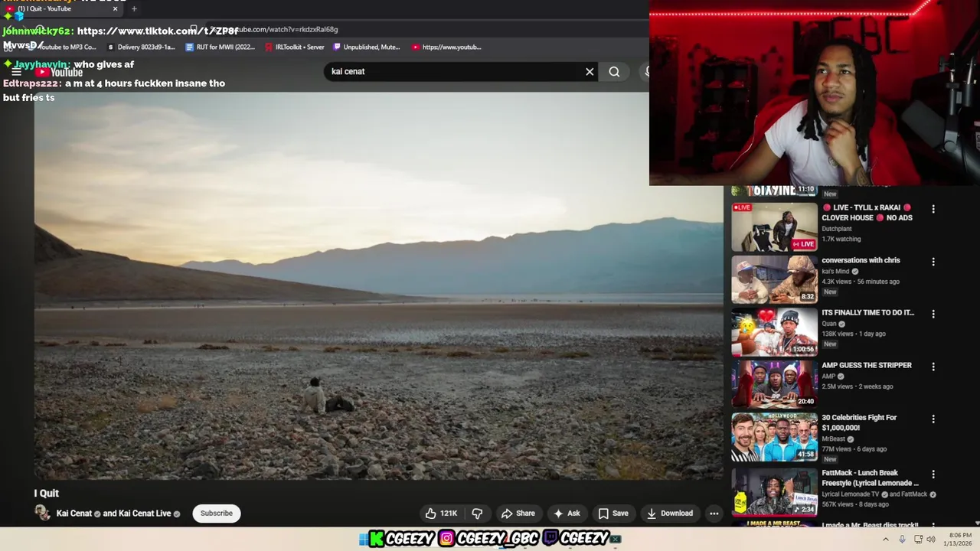Open '30 Celebrities Fight For $1,000,000!' thumbnail
This screenshot has width=980, height=551.
(x=774, y=437)
